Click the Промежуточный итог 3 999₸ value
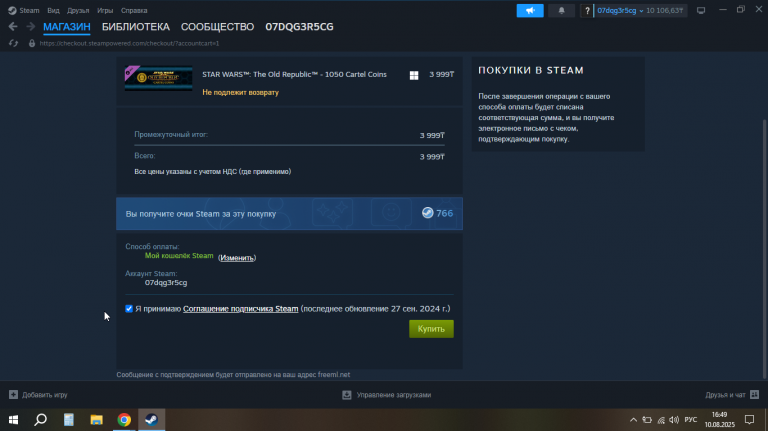 tap(432, 135)
